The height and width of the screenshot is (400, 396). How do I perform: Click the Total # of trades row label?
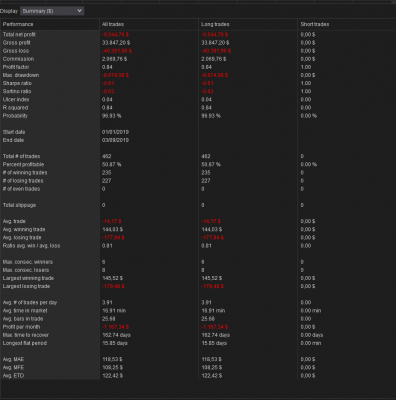point(21,156)
